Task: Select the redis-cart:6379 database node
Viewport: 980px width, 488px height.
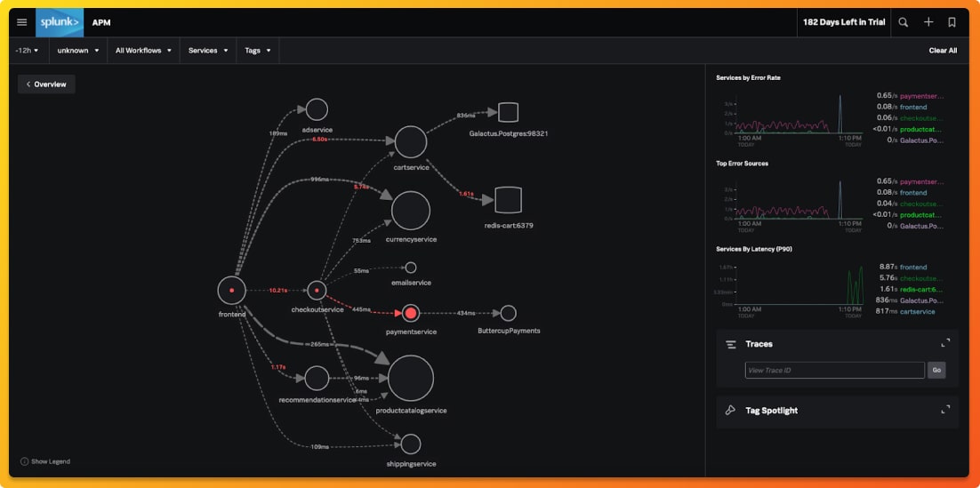Action: coord(508,200)
